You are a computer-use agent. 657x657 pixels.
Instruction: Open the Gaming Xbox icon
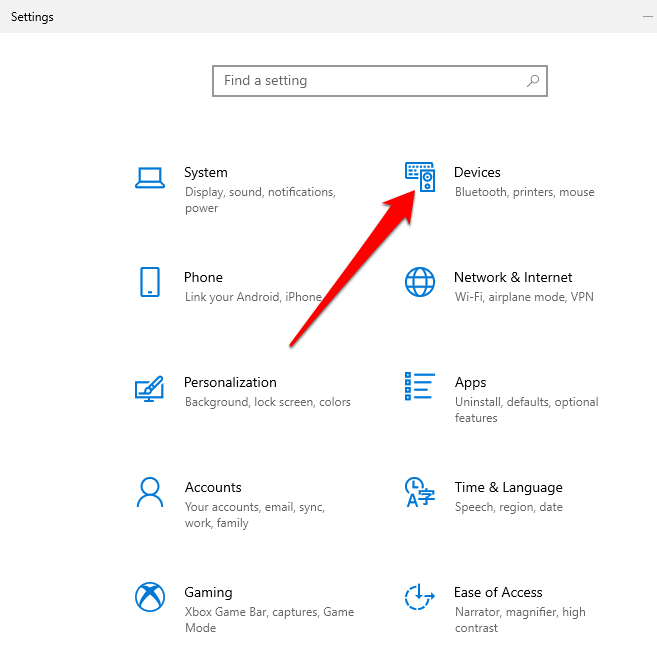[150, 597]
